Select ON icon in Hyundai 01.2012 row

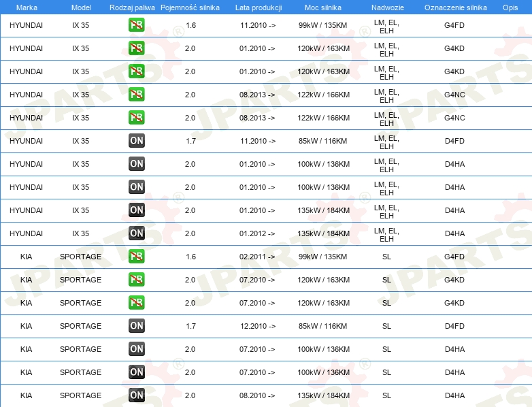tap(136, 233)
